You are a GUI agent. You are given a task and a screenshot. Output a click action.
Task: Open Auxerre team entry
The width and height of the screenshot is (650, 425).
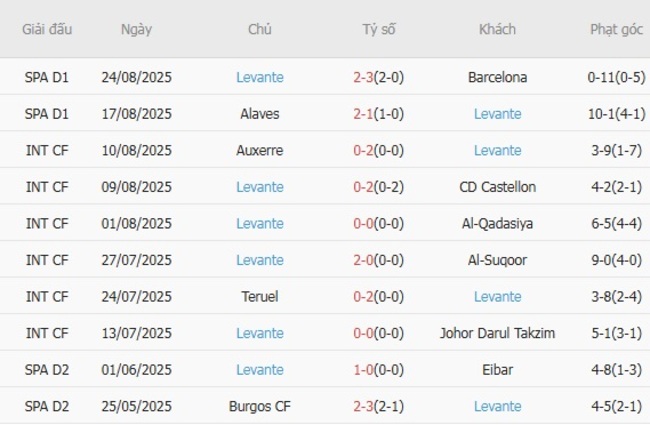click(260, 150)
